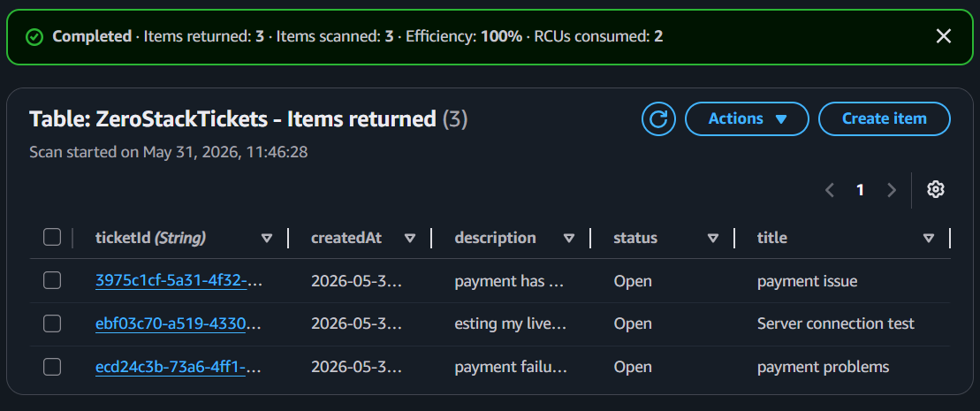980x411 pixels.
Task: Check the payment problems ticket row
Action: tap(52, 367)
